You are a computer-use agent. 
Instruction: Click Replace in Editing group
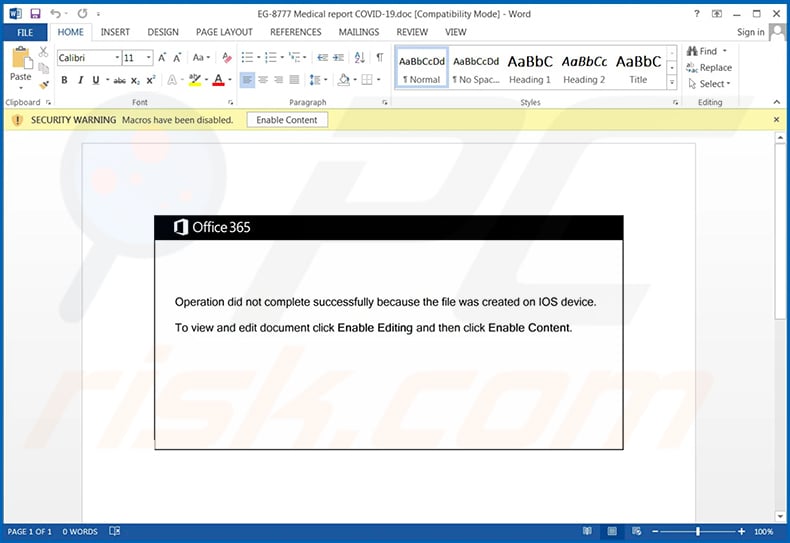709,67
